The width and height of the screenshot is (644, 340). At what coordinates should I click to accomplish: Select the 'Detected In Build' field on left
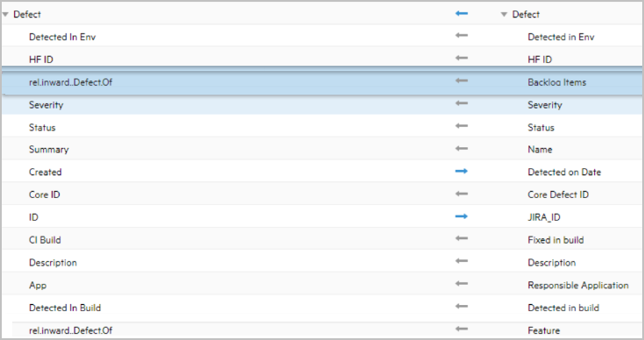coord(65,308)
